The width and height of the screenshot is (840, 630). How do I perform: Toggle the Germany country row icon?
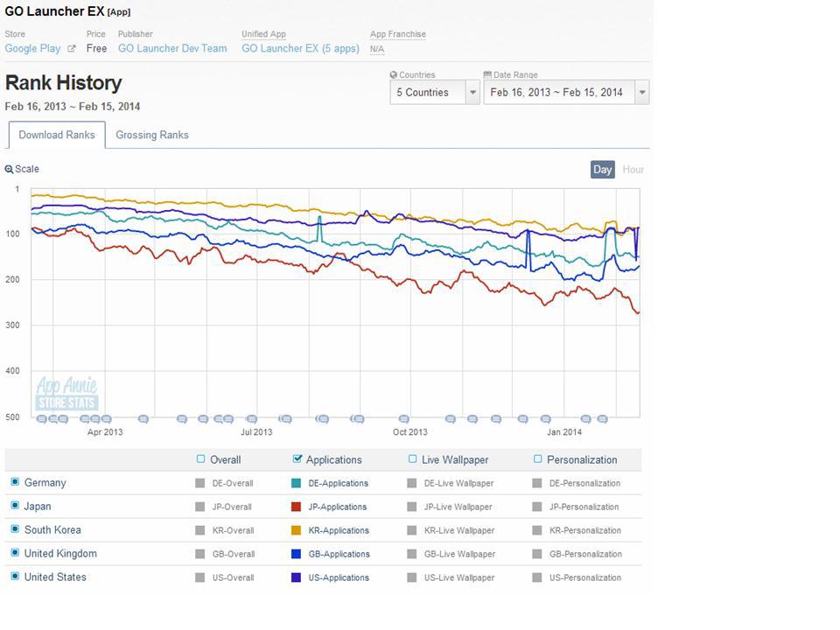point(15,482)
